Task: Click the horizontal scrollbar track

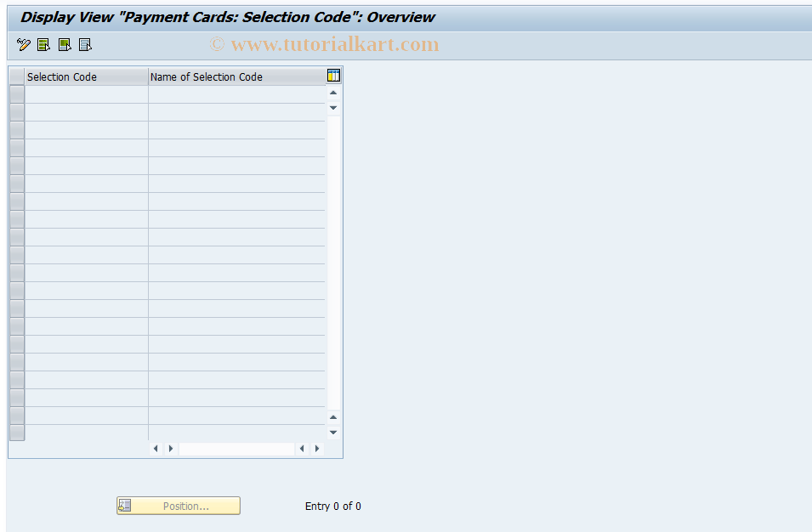Action: point(236,449)
